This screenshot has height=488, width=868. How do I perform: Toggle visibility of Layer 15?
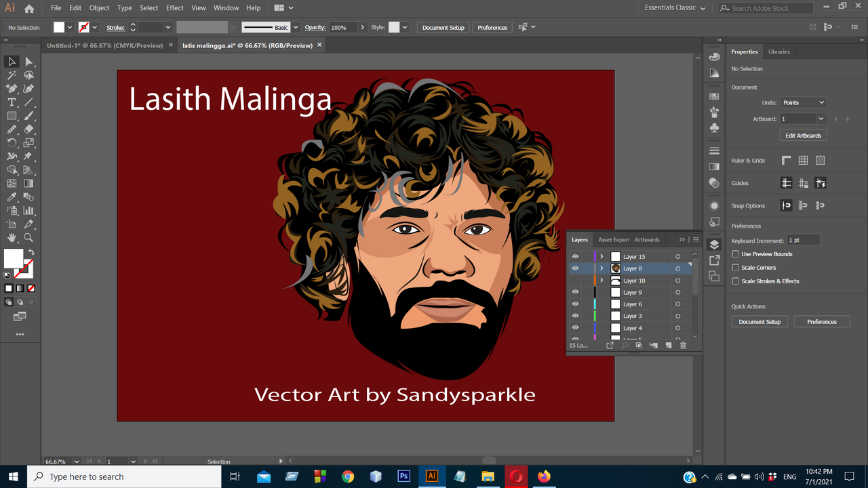(575, 257)
